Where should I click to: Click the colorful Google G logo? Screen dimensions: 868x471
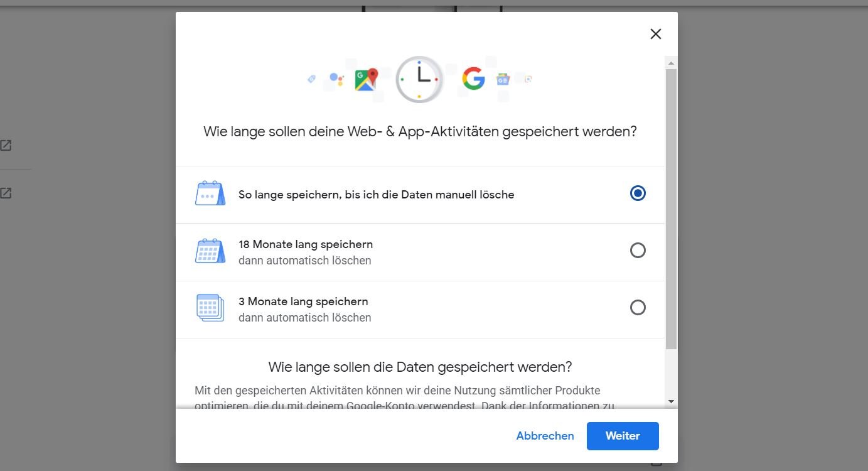473,79
